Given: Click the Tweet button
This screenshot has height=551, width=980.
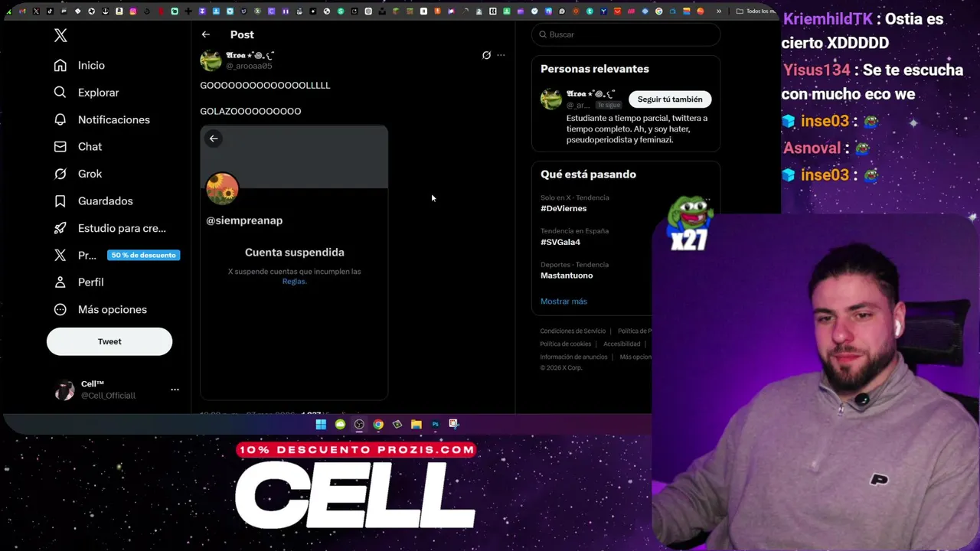Looking at the screenshot, I should 109,341.
